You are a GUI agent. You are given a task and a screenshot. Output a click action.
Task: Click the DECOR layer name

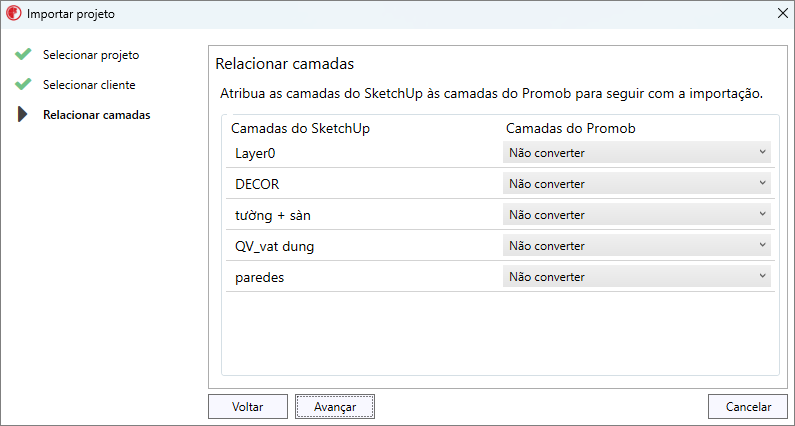point(257,184)
